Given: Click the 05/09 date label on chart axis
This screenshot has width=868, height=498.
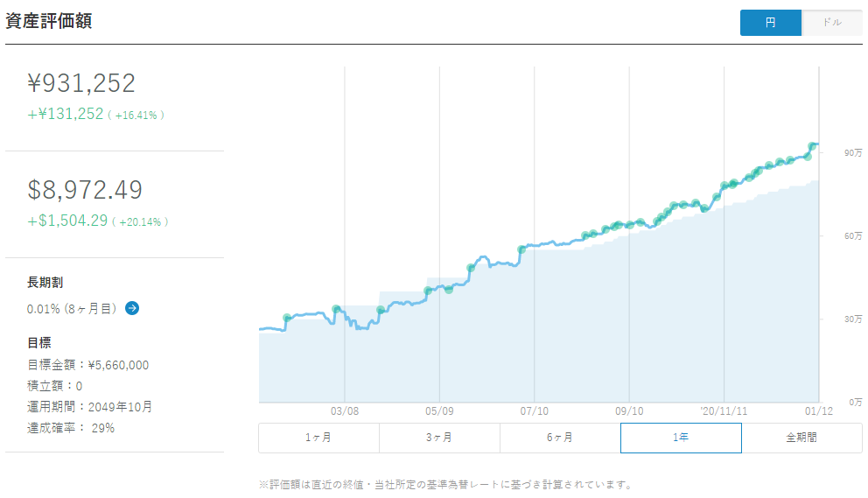Looking at the screenshot, I should click(439, 411).
